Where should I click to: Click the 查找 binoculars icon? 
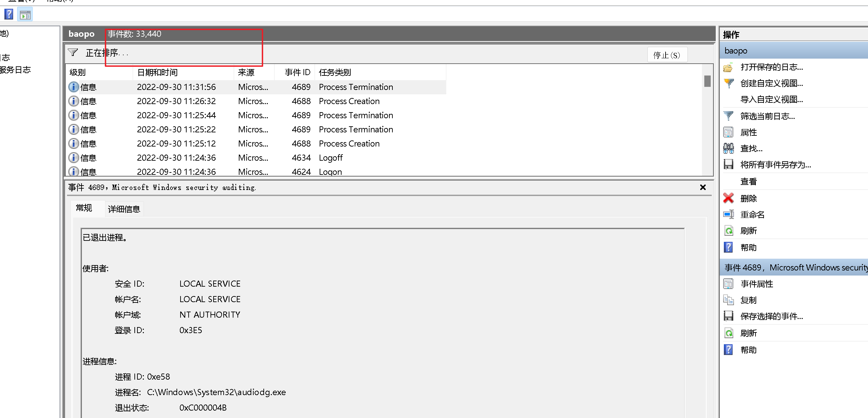pyautogui.click(x=728, y=149)
